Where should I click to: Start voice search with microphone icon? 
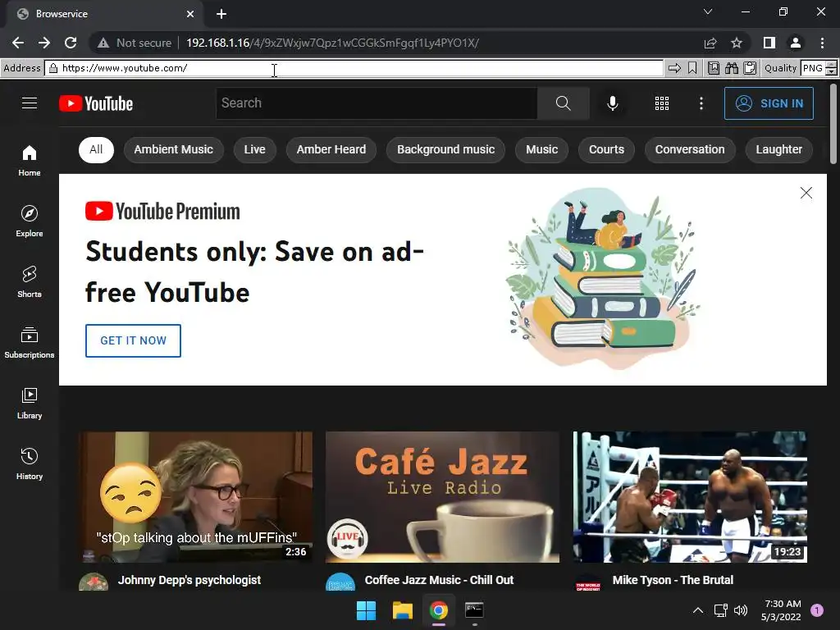tap(612, 103)
